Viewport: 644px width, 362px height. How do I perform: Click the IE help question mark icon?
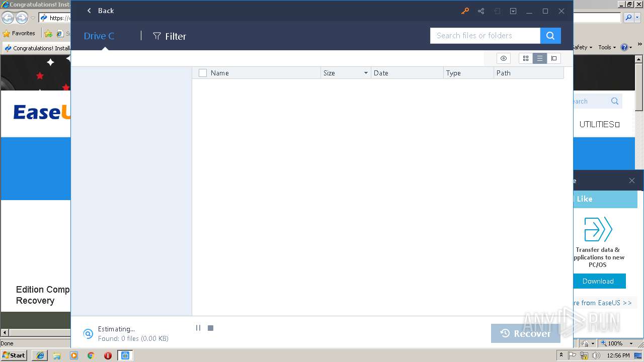[x=624, y=47]
